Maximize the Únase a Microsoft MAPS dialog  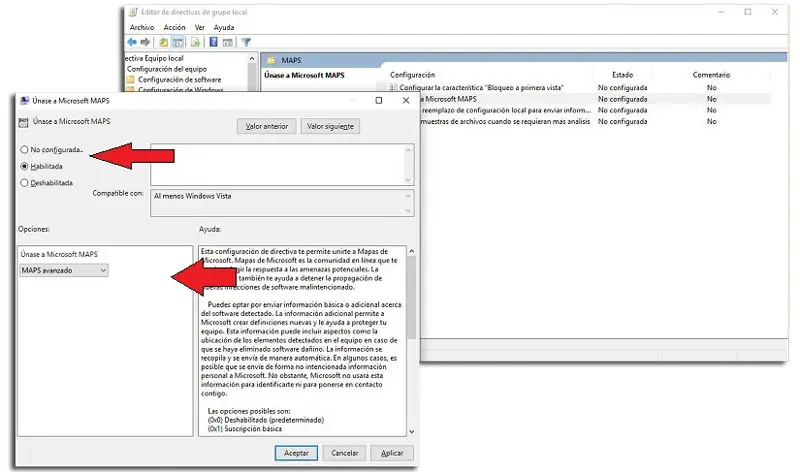click(x=379, y=101)
